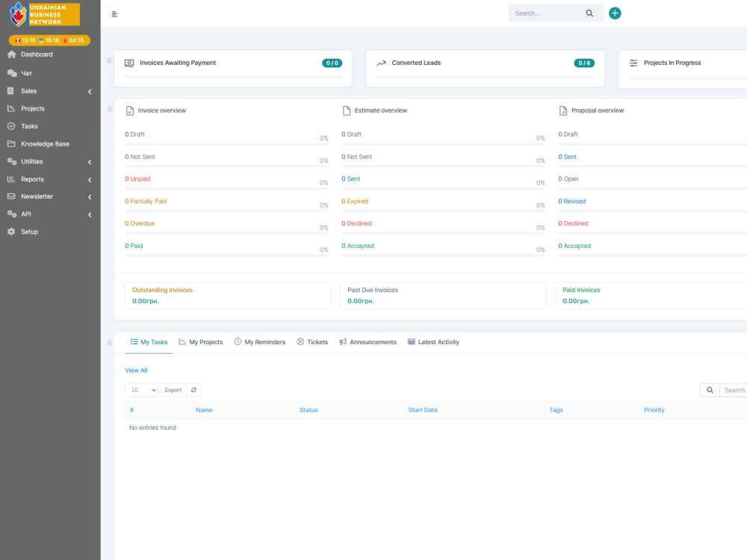Open the Tickets tab
Image resolution: width=747 pixels, height=560 pixels.
312,342
